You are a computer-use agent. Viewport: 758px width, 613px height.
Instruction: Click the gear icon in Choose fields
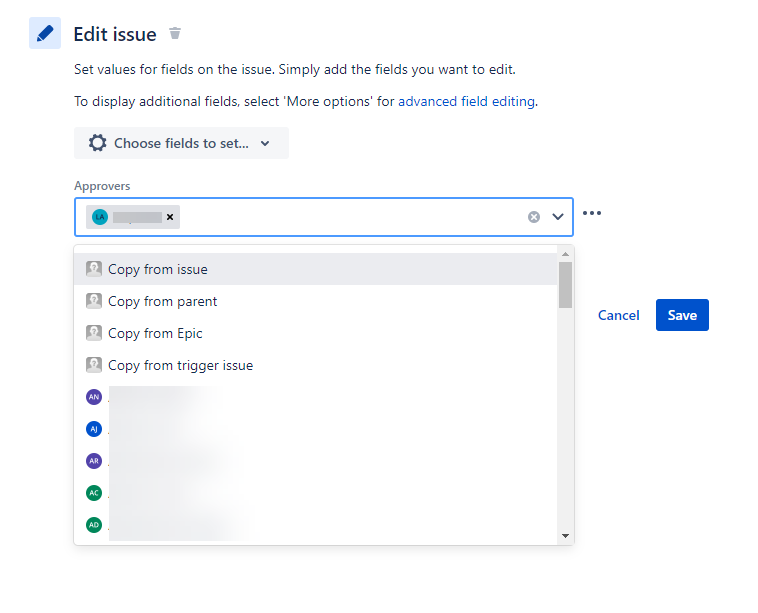(97, 143)
